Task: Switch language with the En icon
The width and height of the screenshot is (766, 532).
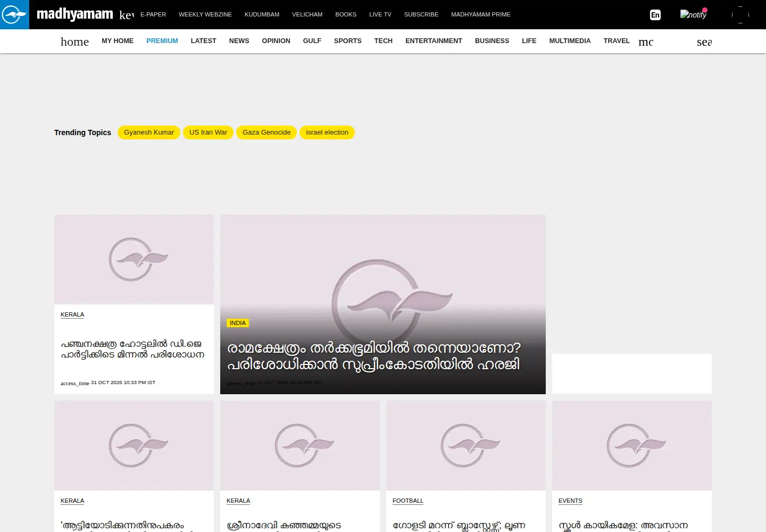Action: [655, 15]
